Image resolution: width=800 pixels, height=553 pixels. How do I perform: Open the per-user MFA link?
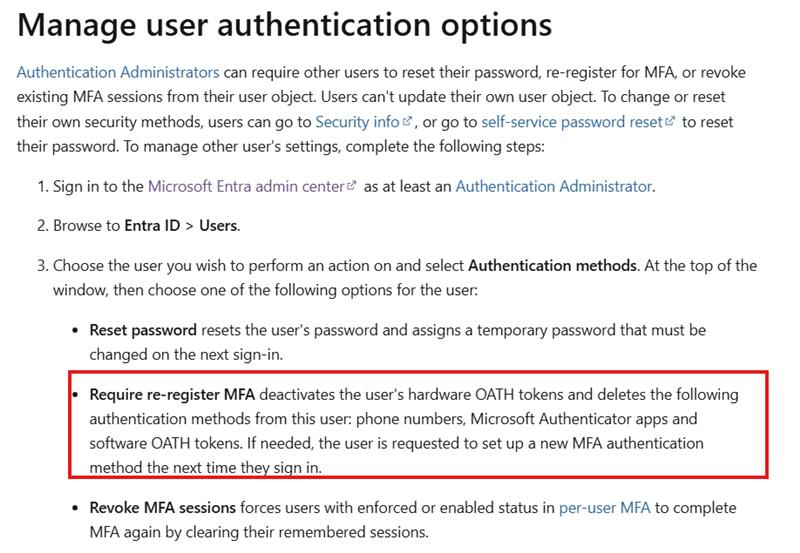[x=605, y=508]
